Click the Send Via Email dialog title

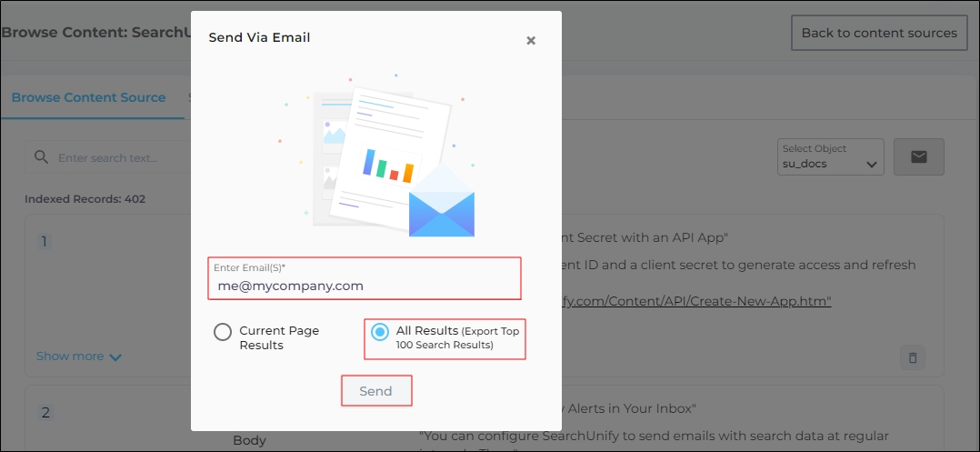coord(259,37)
